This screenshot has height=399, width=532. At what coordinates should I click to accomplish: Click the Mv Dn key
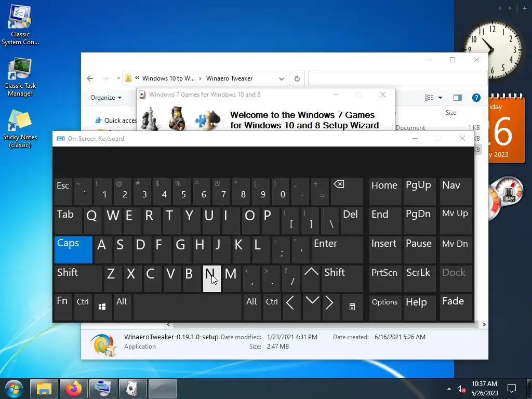coord(456,250)
